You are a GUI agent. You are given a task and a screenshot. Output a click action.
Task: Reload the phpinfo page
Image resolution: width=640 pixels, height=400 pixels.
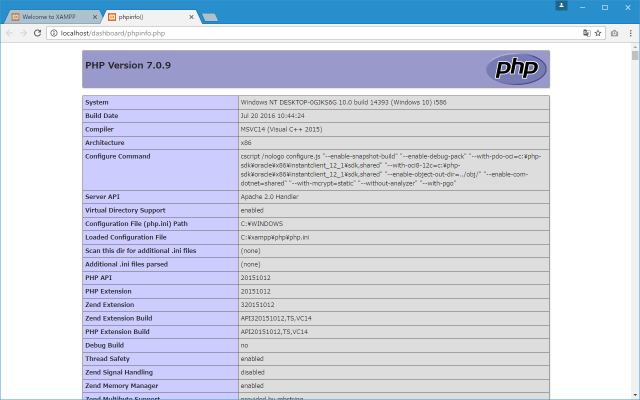pos(37,33)
